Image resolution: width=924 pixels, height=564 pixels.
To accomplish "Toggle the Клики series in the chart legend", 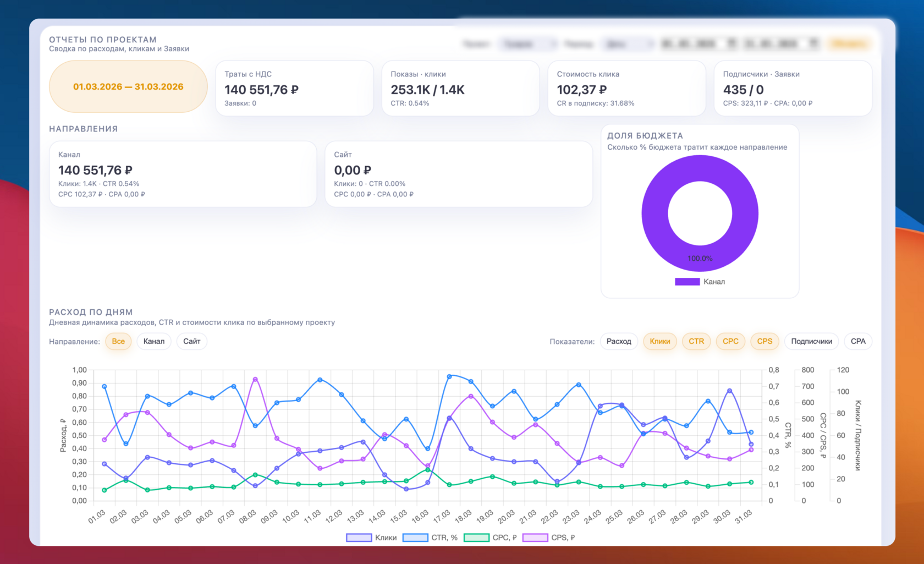I will pos(371,538).
